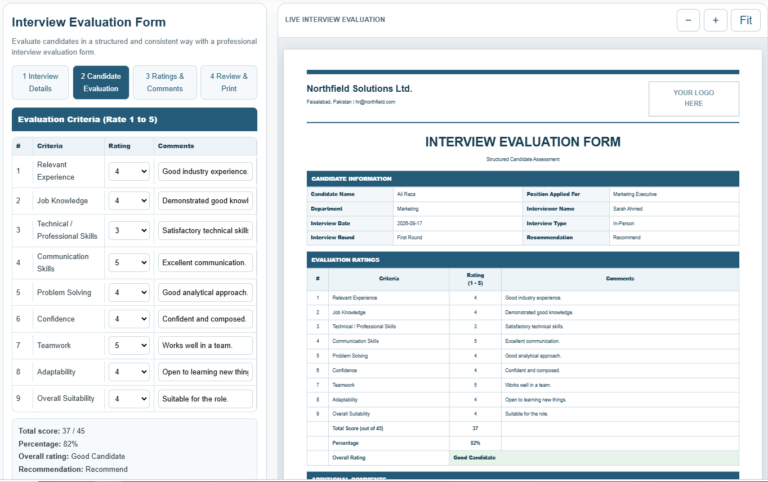Click the 'CANDIDATE INFORMATION' section header
Screen dimensions: 768x482
pos(523,179)
